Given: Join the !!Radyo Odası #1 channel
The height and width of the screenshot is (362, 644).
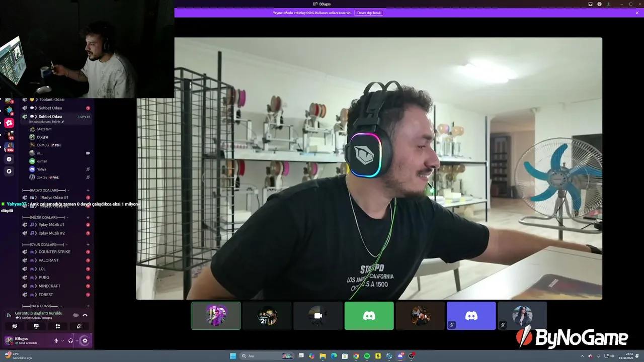Looking at the screenshot, I should point(56,198).
